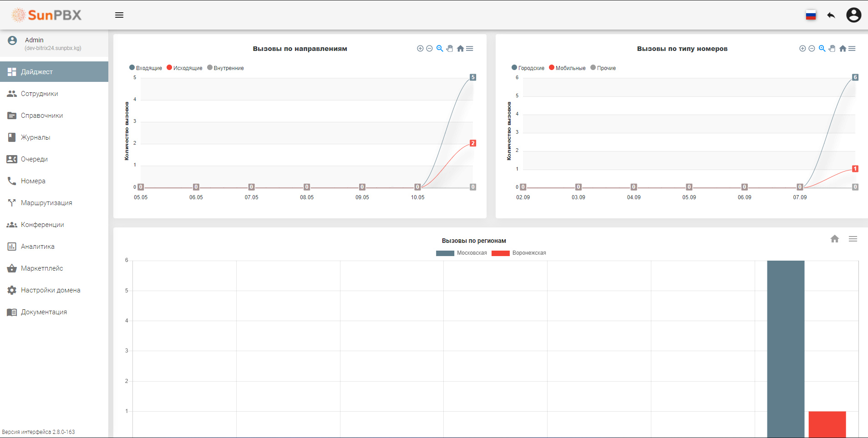This screenshot has height=438, width=868.
Task: Toggle the Мобильные series legend item
Action: point(567,68)
